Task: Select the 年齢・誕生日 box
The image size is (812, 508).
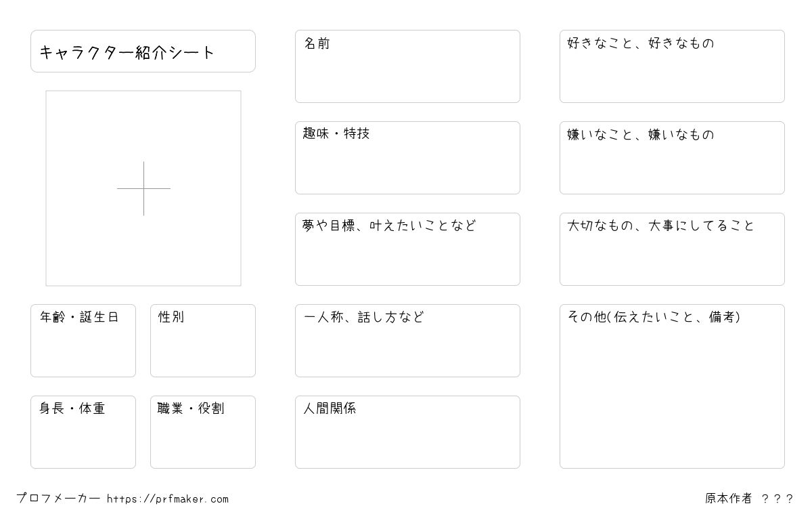Action: point(83,341)
